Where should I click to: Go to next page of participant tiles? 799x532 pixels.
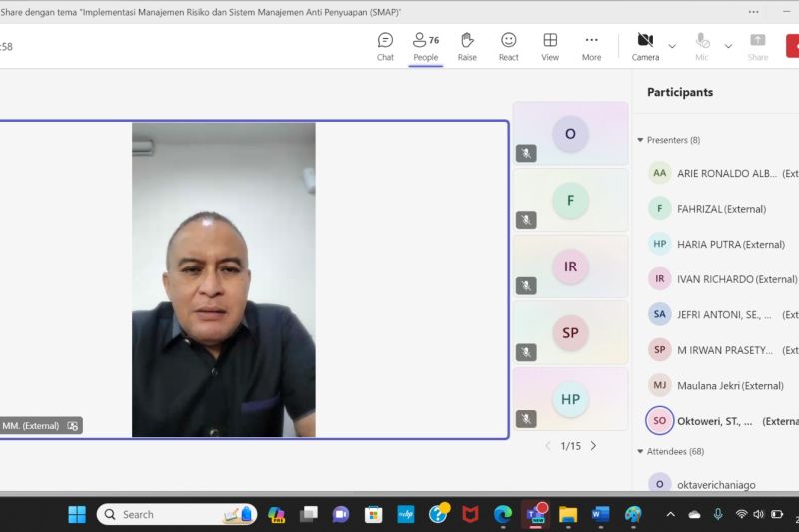tap(593, 446)
